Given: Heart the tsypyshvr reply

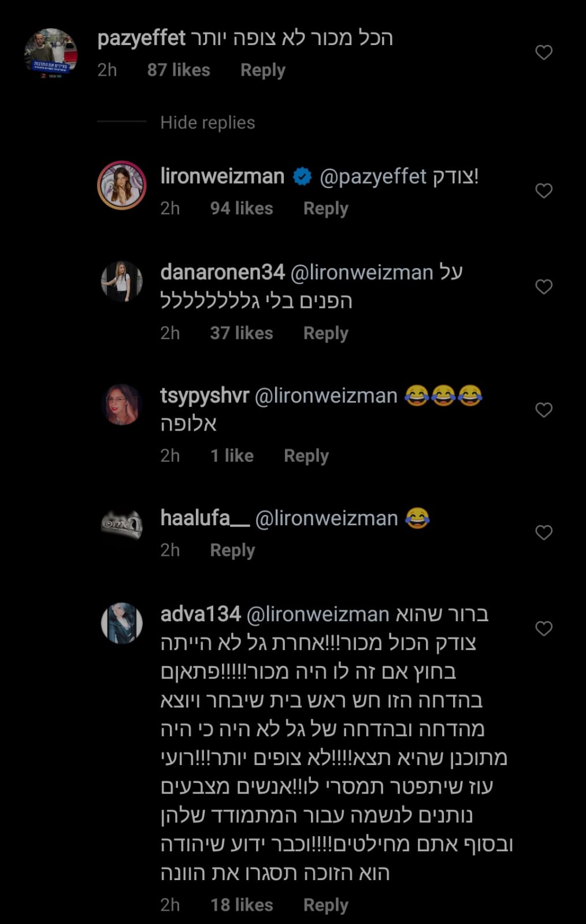Looking at the screenshot, I should point(544,410).
